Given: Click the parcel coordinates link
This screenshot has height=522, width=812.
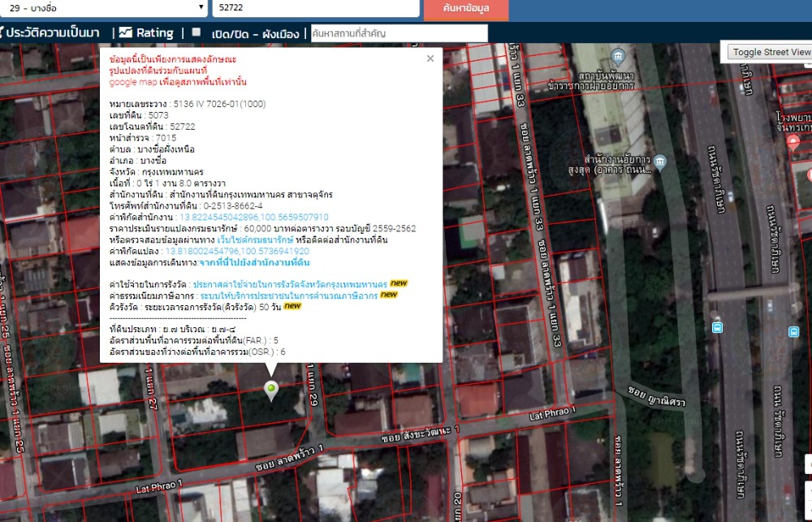Looking at the screenshot, I should point(237,252).
